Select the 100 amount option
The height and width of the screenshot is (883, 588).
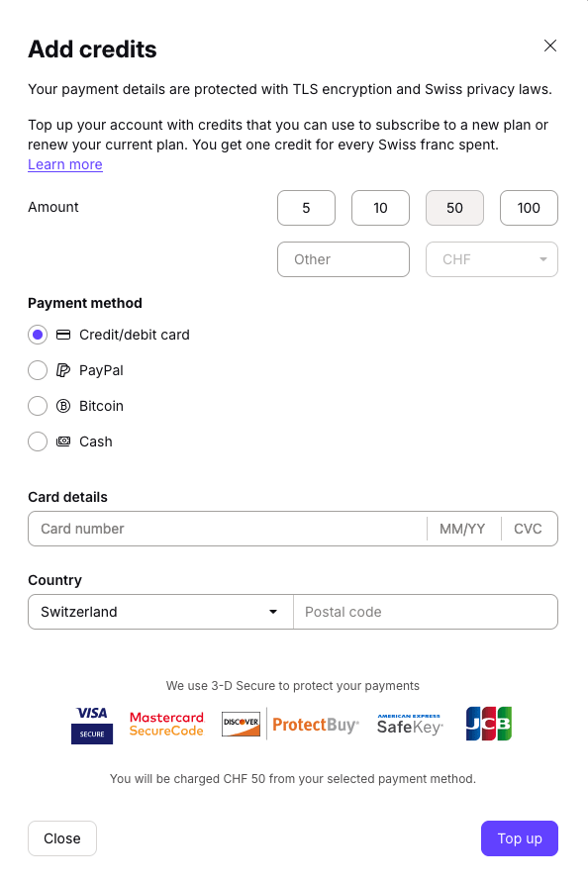click(529, 208)
